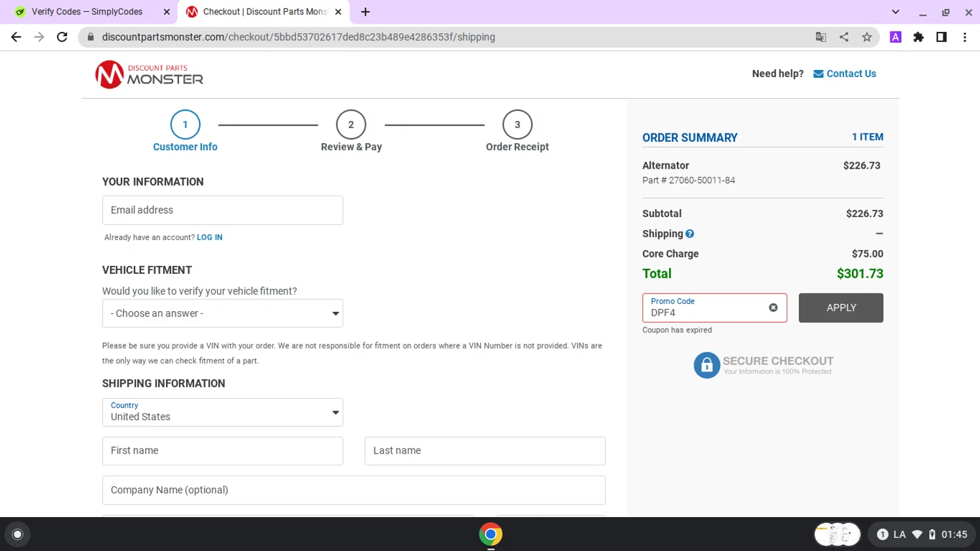Viewport: 980px width, 551px height.
Task: Click the share page icon
Action: (x=844, y=37)
